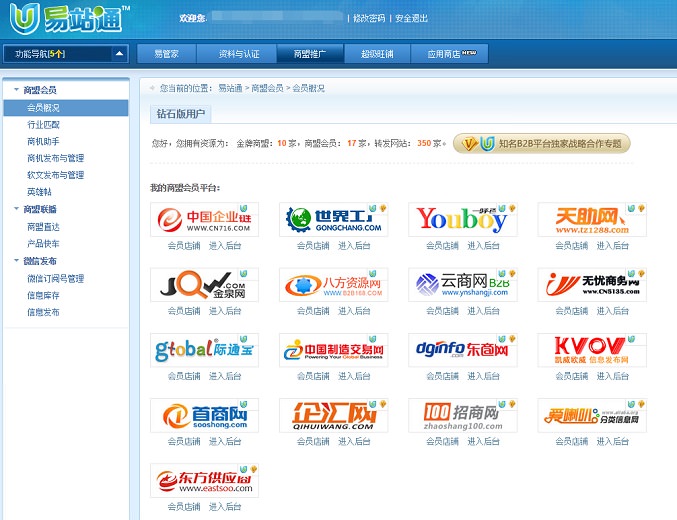Click 会员店铺 under 云商网
This screenshot has height=520, width=677.
click(442, 311)
